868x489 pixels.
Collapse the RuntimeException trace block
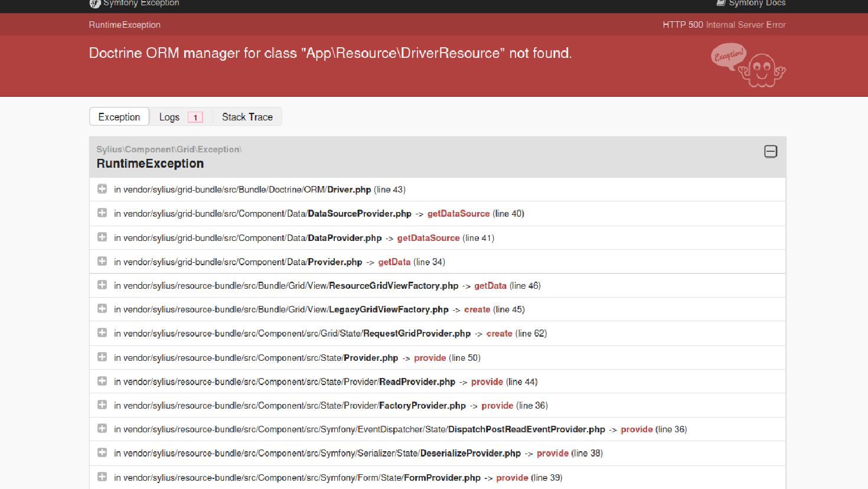(771, 152)
